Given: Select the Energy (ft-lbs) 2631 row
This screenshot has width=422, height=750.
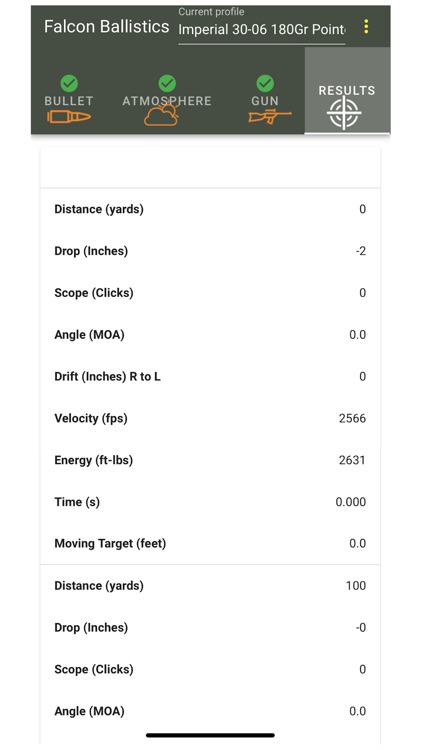Looking at the screenshot, I should click(x=210, y=460).
